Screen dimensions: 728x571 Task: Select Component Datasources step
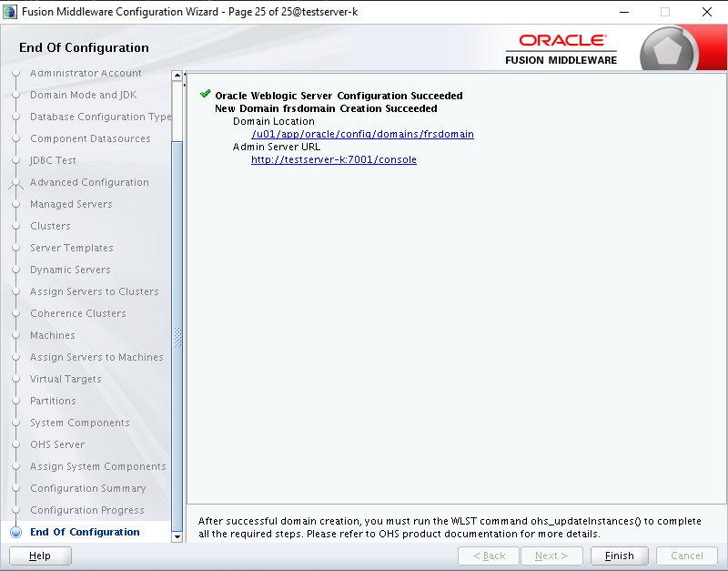tap(90, 138)
